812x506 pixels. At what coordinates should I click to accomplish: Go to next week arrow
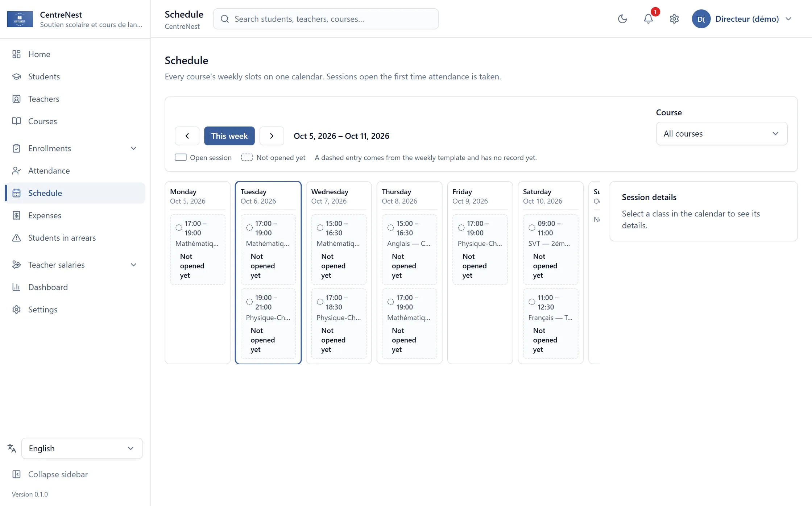click(x=272, y=136)
